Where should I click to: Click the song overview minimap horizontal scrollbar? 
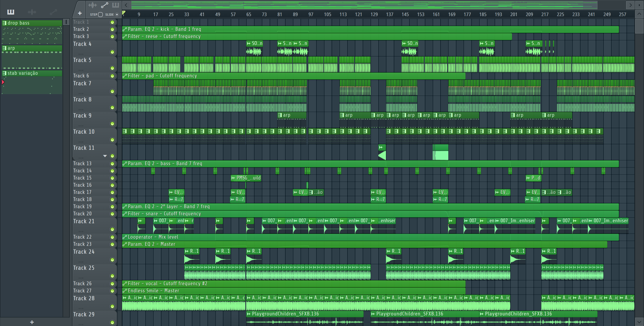coord(364,5)
